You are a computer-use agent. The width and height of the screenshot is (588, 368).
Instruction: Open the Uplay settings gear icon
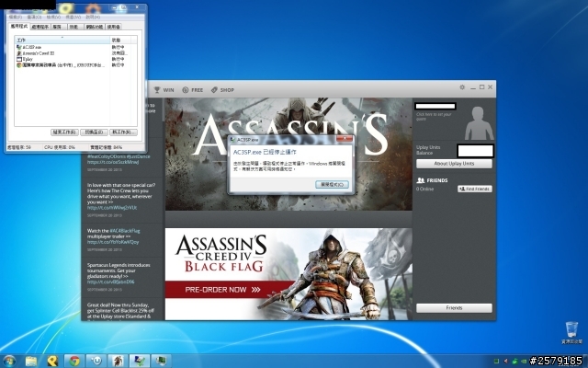tap(462, 87)
